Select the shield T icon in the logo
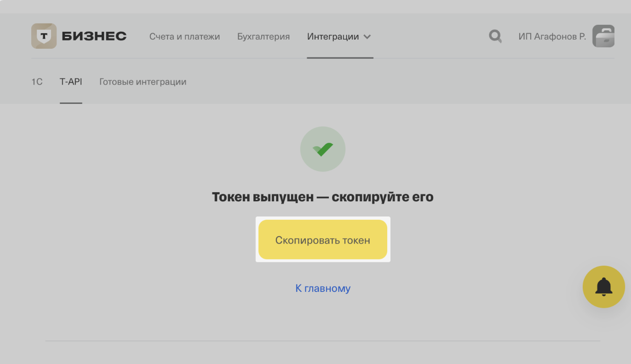 pyautogui.click(x=44, y=35)
